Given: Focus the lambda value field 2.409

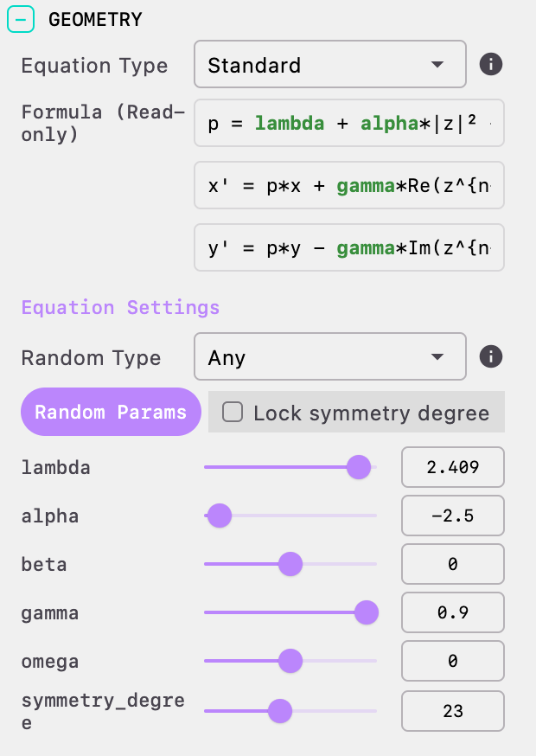Looking at the screenshot, I should [453, 467].
